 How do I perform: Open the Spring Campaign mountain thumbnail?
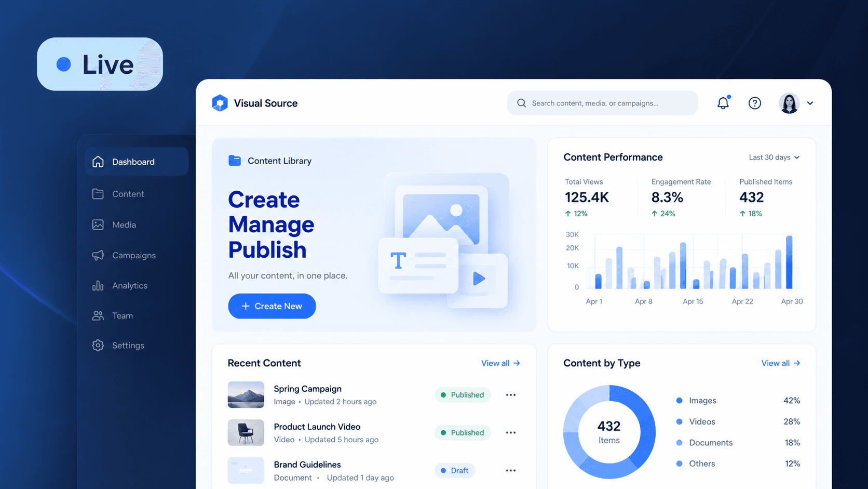point(246,395)
